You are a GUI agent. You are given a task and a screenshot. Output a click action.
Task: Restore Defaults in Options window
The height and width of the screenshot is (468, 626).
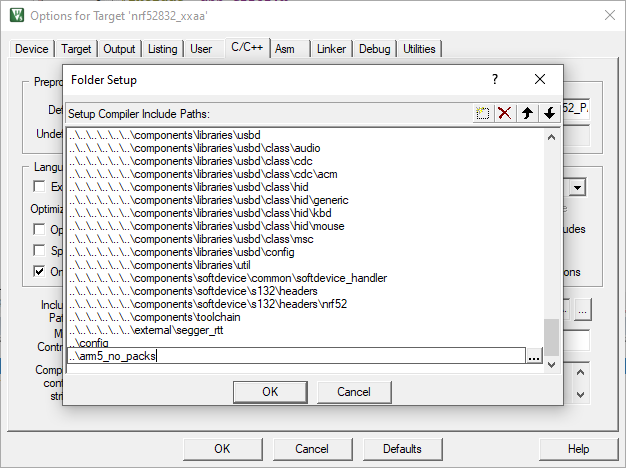402,449
